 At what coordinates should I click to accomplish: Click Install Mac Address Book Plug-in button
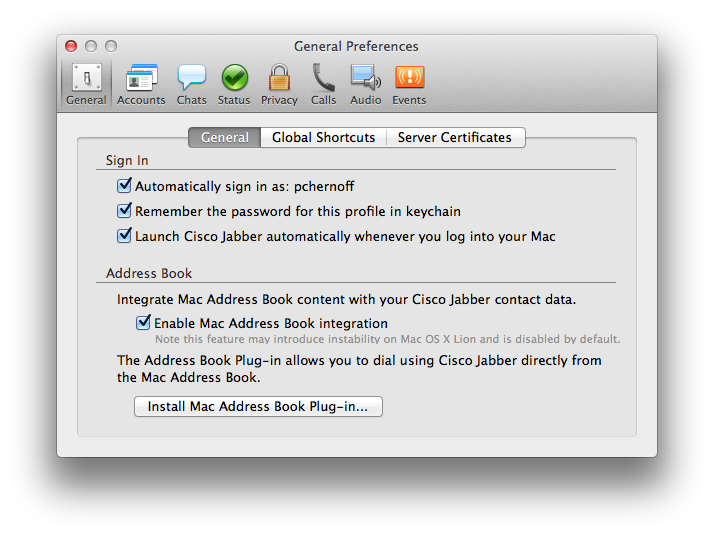pos(258,406)
